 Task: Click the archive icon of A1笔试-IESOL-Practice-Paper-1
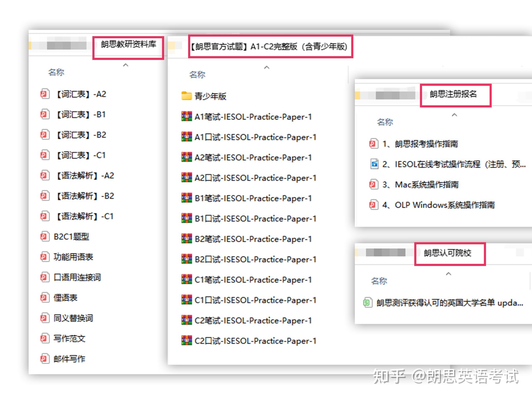[187, 116]
